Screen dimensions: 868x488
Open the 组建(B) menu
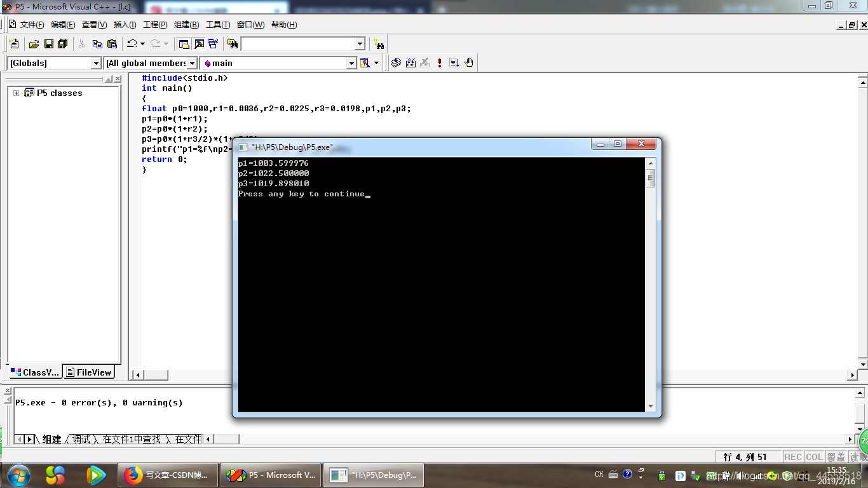(186, 25)
